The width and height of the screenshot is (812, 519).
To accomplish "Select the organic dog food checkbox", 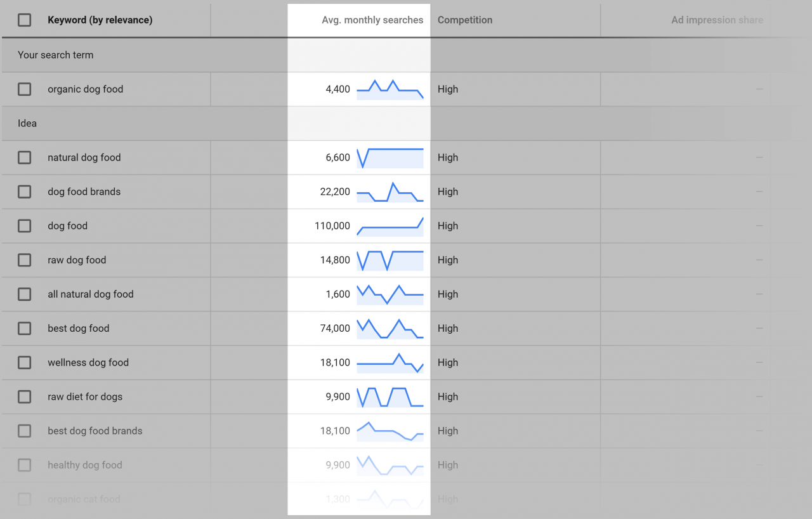I will (24, 89).
